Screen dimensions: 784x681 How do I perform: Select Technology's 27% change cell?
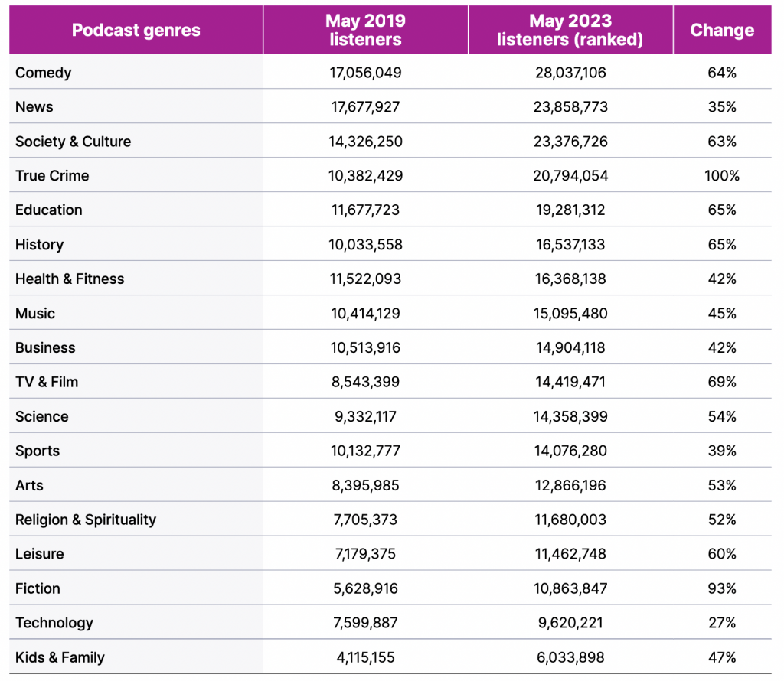click(x=722, y=623)
